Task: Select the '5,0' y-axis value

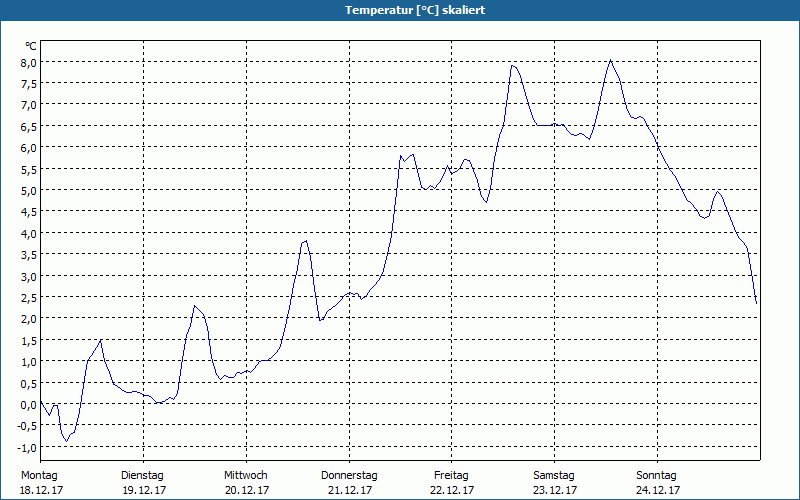Action: (x=28, y=191)
